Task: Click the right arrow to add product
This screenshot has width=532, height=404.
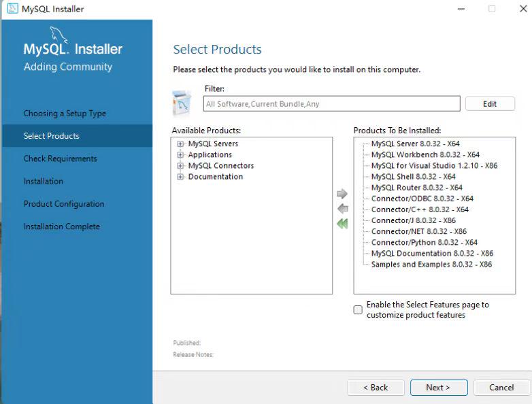Action: tap(342, 194)
